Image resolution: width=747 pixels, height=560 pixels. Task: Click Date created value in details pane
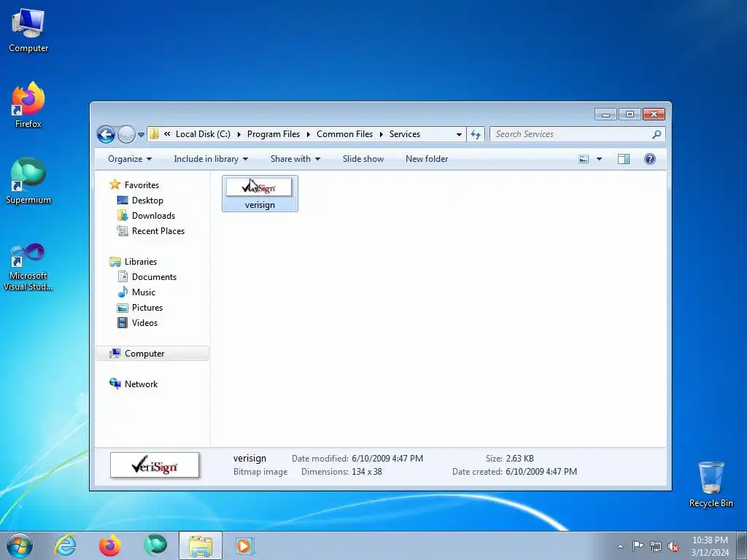541,472
